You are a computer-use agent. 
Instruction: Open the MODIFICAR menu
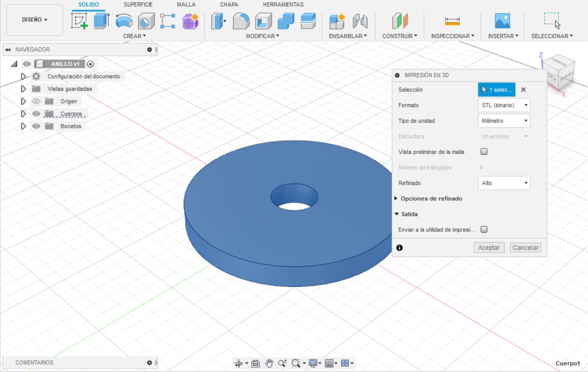pyautogui.click(x=263, y=36)
